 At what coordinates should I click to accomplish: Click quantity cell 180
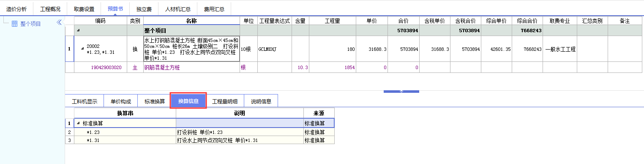[333, 49]
